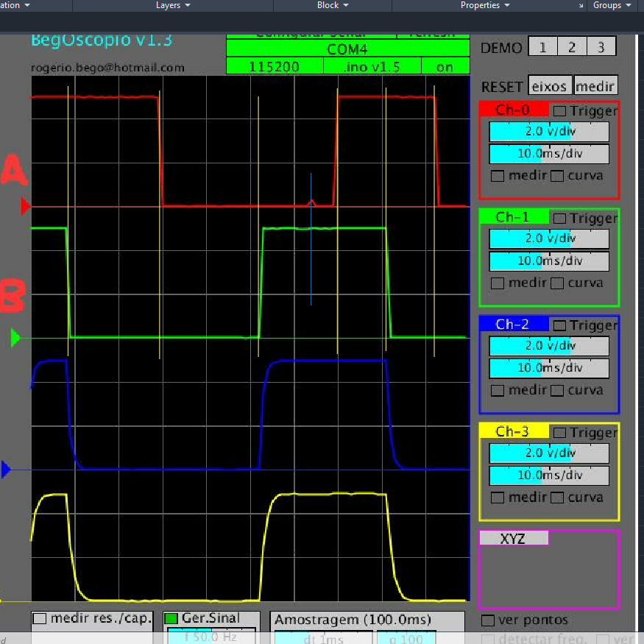Screen dimensions: 644x644
Task: Toggle the 'medir res./cap.' checkbox
Action: click(x=40, y=618)
